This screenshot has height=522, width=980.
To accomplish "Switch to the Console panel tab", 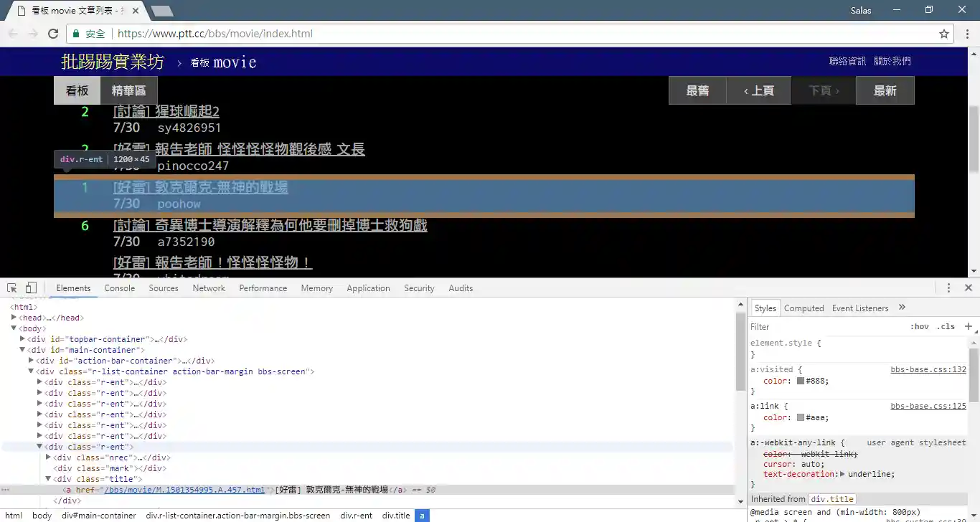I will 119,288.
